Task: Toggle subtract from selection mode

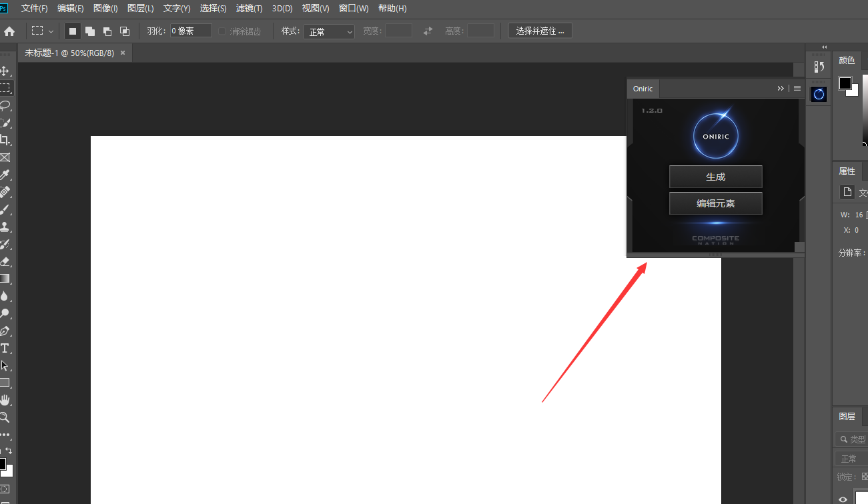Action: pos(107,30)
